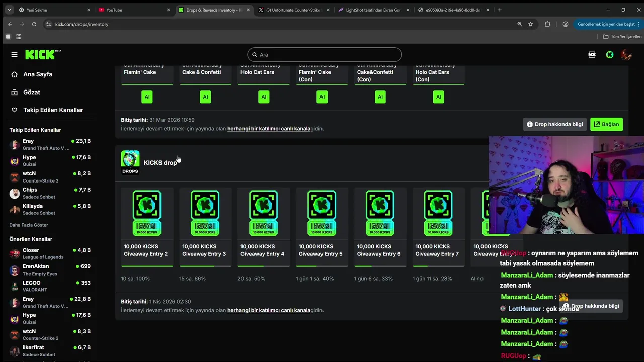Image resolution: width=644 pixels, height=362 pixels.
Task: Open Chrome profile icon
Action: click(566, 24)
